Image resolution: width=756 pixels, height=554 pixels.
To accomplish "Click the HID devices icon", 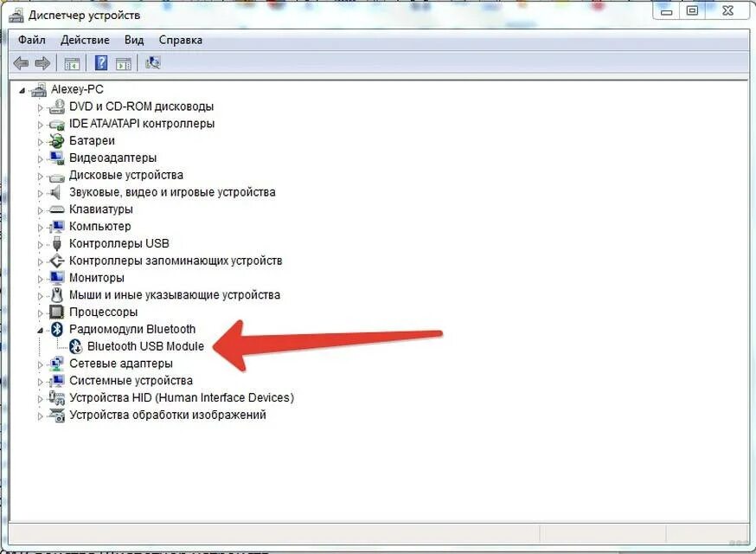I will 57,397.
